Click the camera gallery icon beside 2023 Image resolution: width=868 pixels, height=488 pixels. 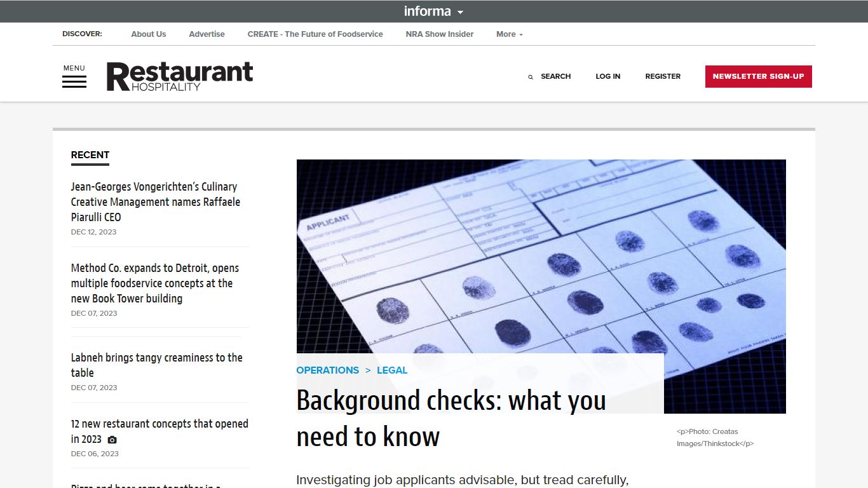click(x=112, y=440)
